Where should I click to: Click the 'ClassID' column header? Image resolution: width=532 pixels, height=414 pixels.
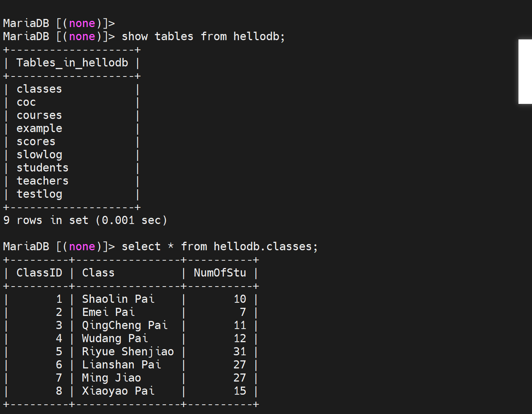pyautogui.click(x=39, y=273)
